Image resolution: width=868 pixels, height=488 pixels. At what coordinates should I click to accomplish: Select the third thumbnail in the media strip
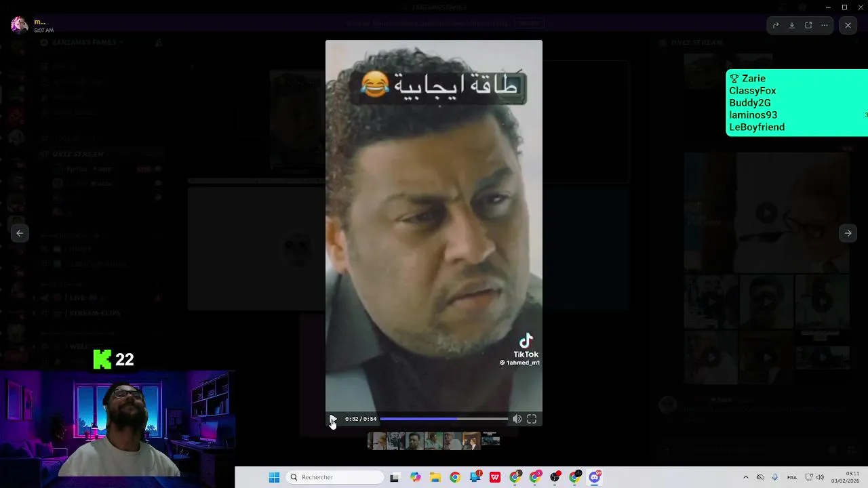(x=414, y=441)
